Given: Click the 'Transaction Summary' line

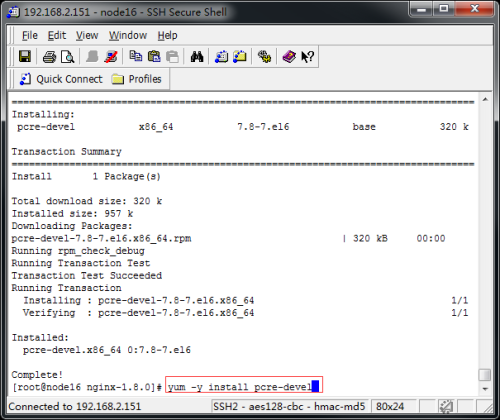Looking at the screenshot, I should point(67,152).
